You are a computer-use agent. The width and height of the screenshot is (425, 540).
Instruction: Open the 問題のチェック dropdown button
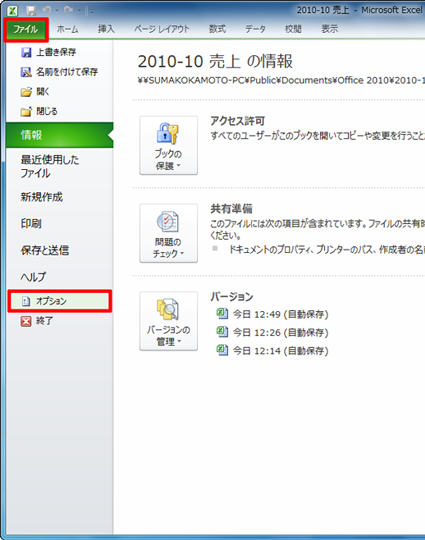tap(168, 233)
